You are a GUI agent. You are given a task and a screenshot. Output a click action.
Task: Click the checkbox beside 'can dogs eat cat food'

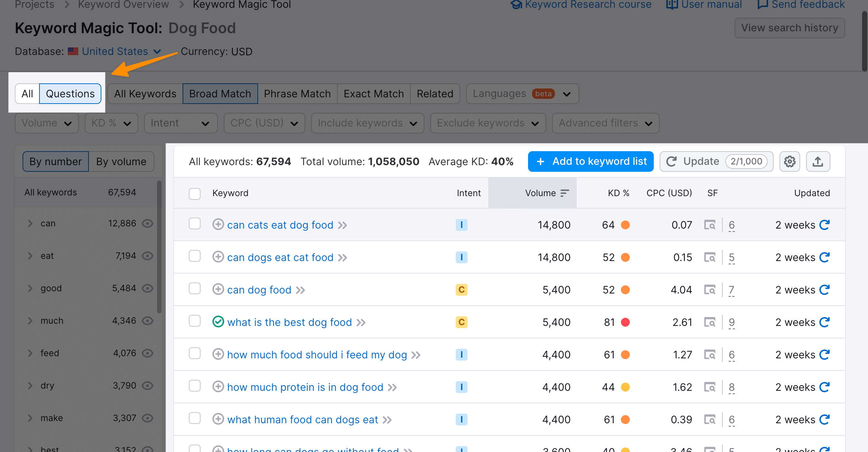194,257
